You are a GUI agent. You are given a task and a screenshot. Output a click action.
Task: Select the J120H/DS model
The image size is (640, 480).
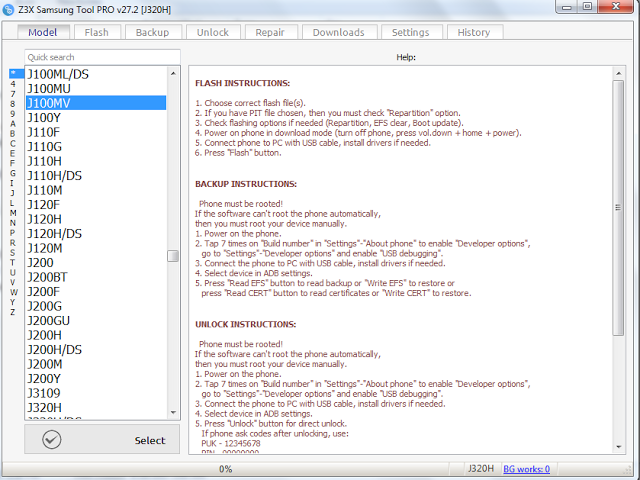(x=96, y=233)
